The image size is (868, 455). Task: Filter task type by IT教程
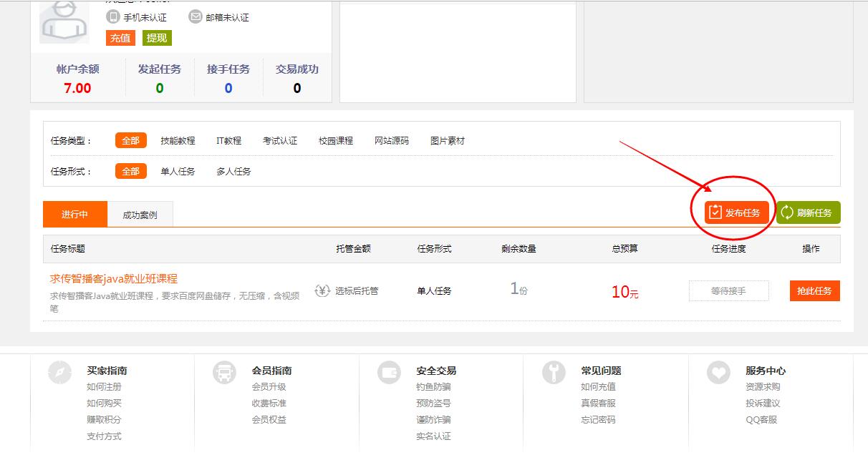(x=228, y=141)
